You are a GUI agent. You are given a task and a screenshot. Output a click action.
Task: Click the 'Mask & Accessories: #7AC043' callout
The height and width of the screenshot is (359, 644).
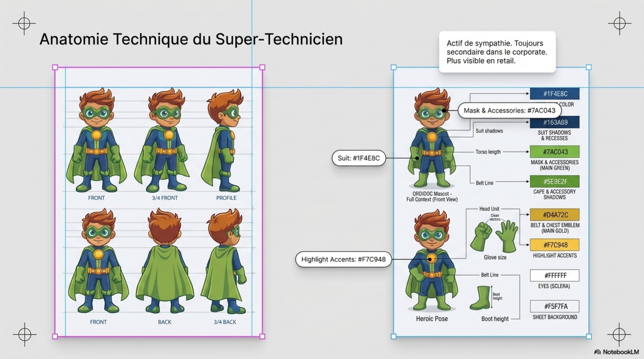pyautogui.click(x=509, y=111)
